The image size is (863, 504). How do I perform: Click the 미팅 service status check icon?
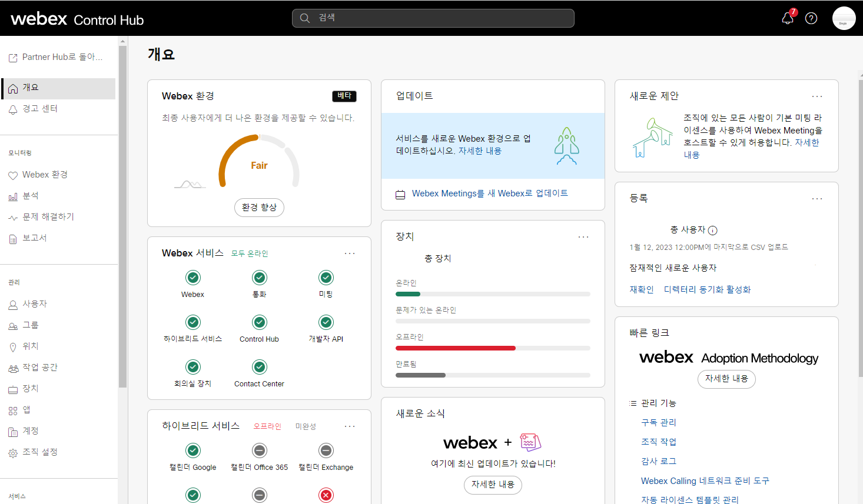326,278
